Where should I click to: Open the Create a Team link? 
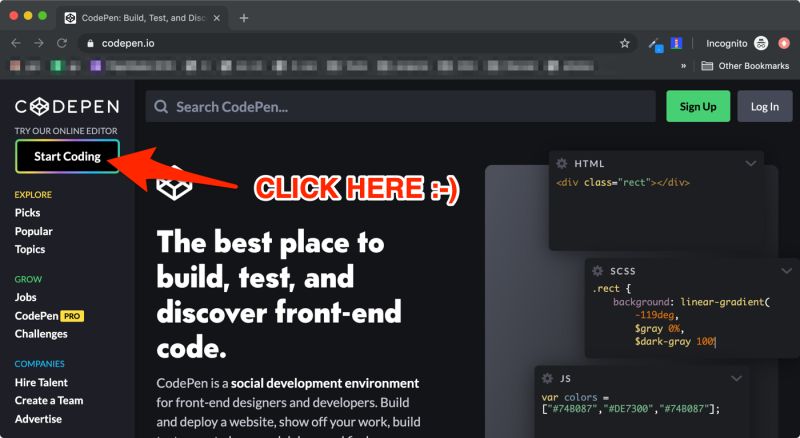[x=49, y=400]
